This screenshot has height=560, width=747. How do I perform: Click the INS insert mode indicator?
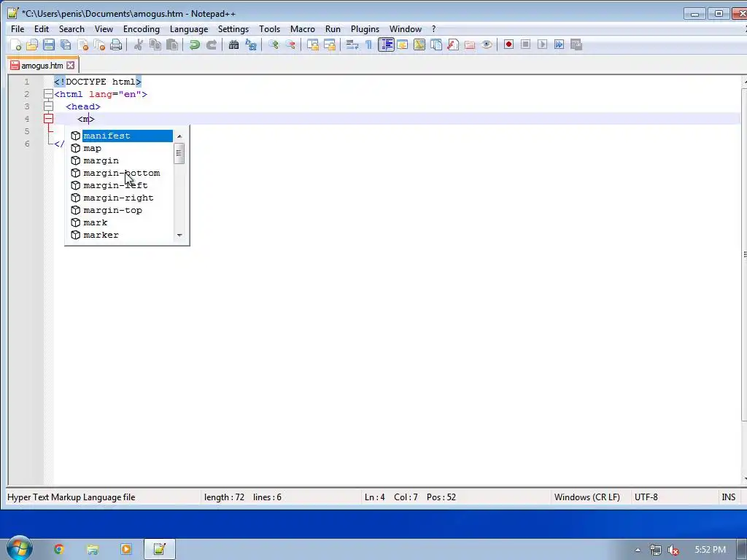click(728, 497)
